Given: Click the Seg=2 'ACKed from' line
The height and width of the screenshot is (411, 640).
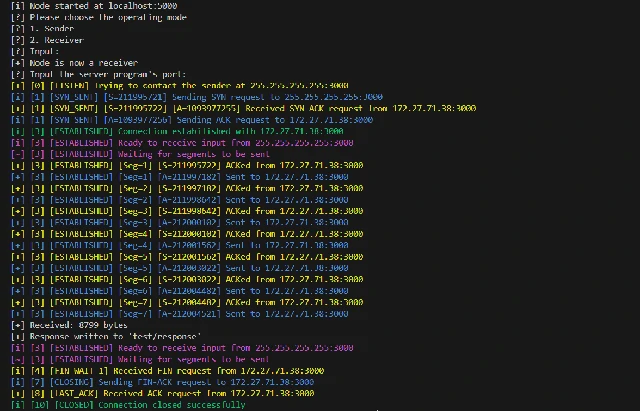Looking at the screenshot, I should pyautogui.click(x=187, y=188).
